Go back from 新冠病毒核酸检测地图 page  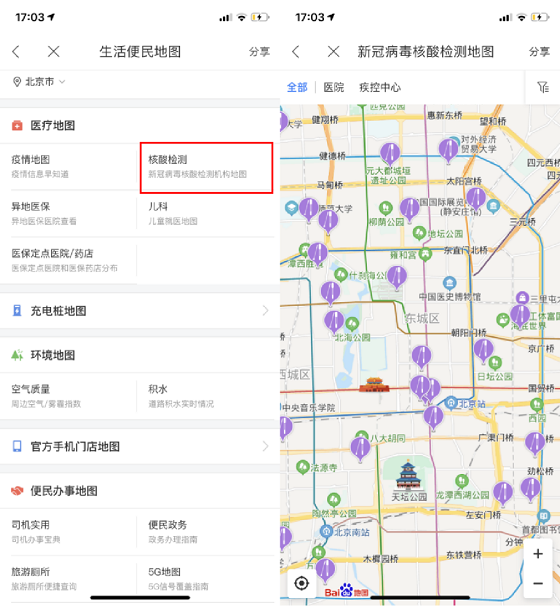[x=296, y=51]
